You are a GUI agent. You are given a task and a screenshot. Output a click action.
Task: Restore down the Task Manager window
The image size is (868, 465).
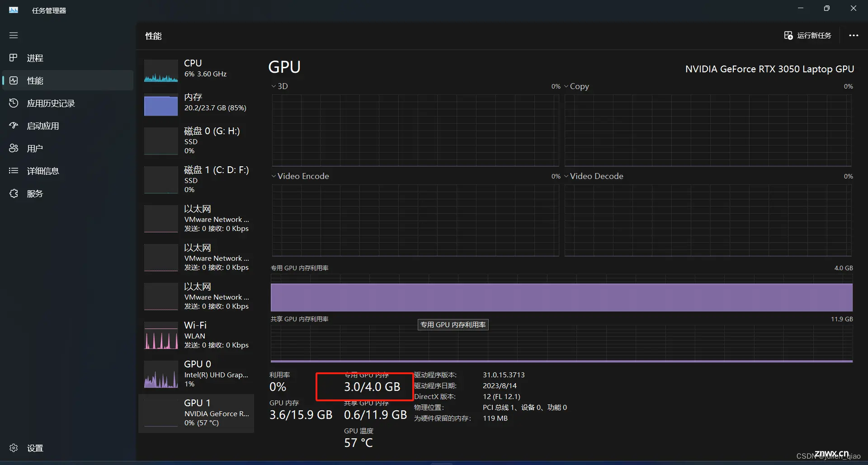[827, 8]
